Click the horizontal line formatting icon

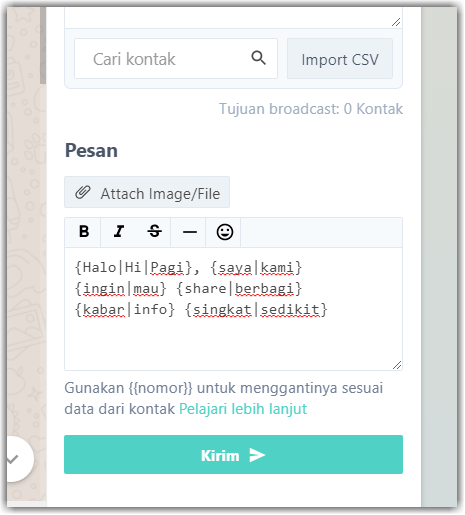click(x=190, y=232)
